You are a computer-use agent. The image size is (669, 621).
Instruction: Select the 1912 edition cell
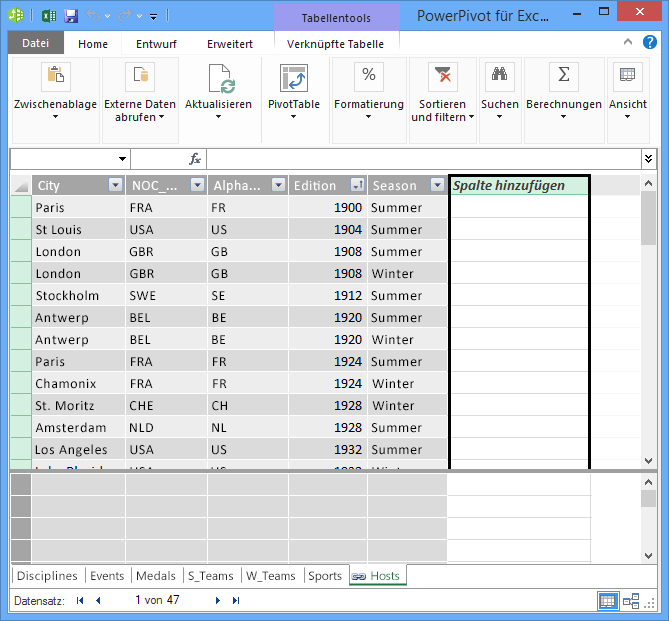(x=328, y=295)
